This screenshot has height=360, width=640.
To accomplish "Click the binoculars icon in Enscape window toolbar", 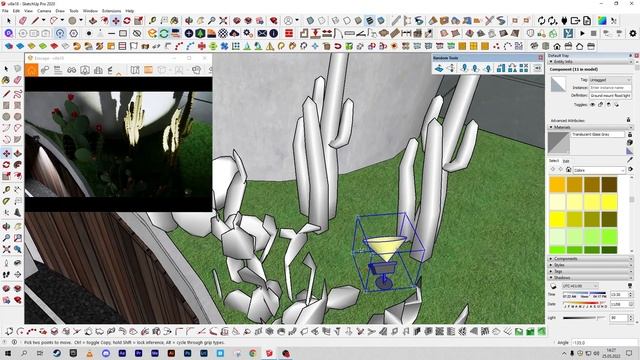I will (x=71, y=70).
